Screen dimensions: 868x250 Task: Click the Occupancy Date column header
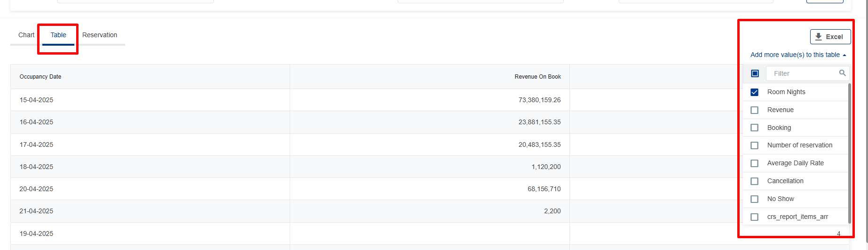tap(40, 77)
